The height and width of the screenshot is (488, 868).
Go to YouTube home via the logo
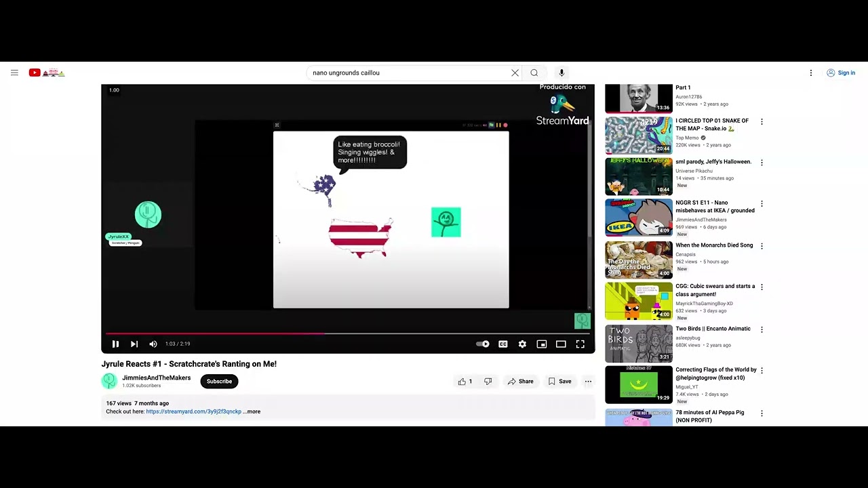coord(47,73)
